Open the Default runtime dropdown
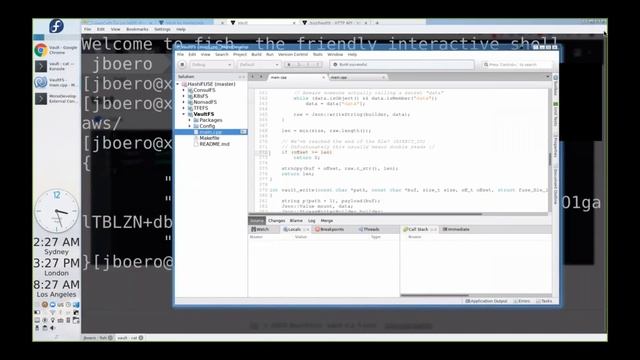This screenshot has height=360, width=640. (x=259, y=64)
